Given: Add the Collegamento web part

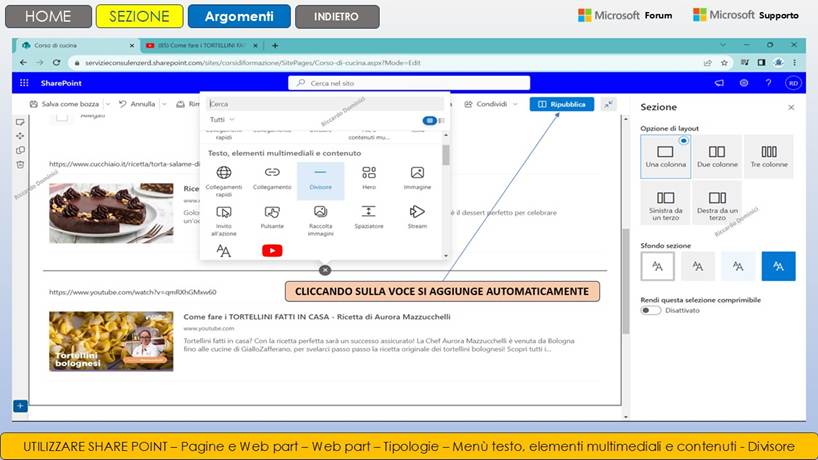Looking at the screenshot, I should click(x=272, y=178).
